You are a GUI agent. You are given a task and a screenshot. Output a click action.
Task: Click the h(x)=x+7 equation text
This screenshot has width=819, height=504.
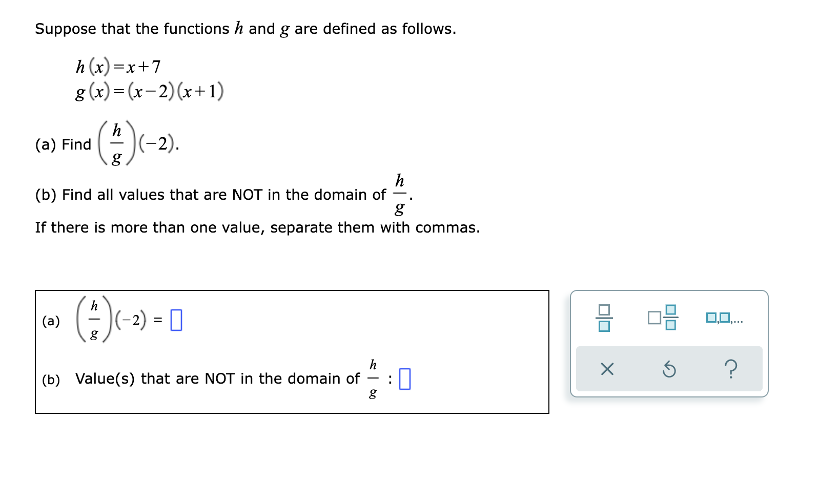coord(118,66)
